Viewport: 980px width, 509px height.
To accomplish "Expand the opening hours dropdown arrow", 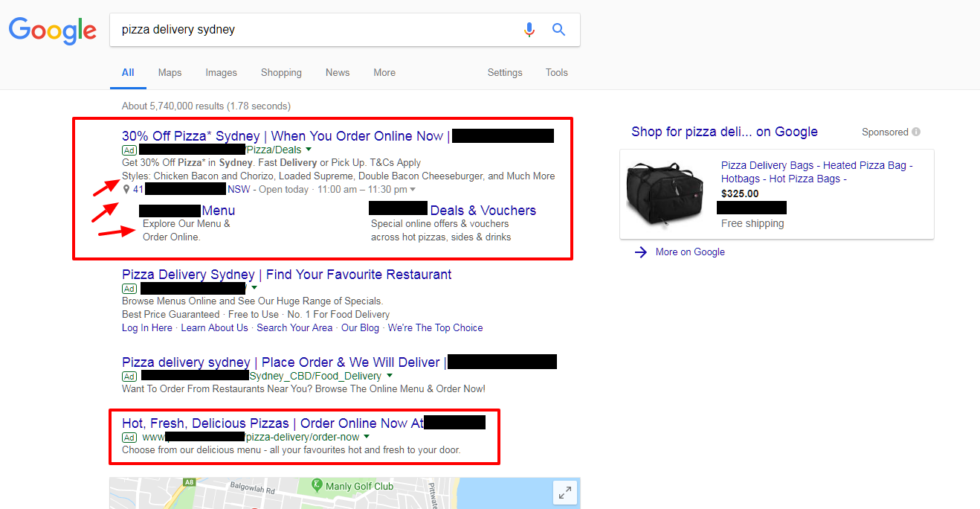I will tap(413, 190).
